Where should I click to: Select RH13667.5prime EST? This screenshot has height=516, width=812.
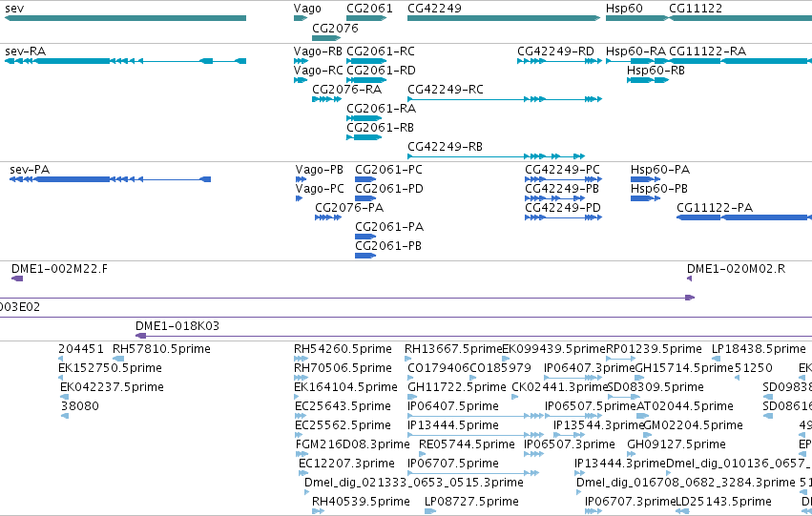(x=408, y=359)
